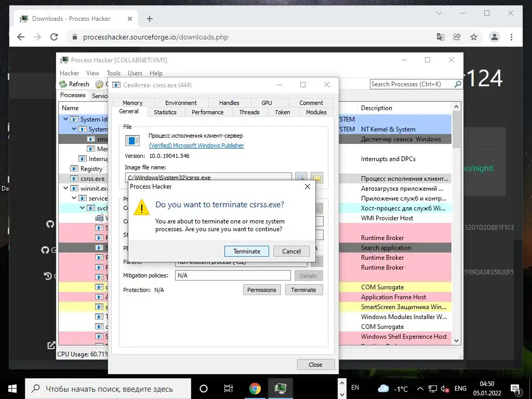The height and width of the screenshot is (399, 532).
Task: Click the csrss.exe file icon in properties
Action: pyautogui.click(x=132, y=140)
